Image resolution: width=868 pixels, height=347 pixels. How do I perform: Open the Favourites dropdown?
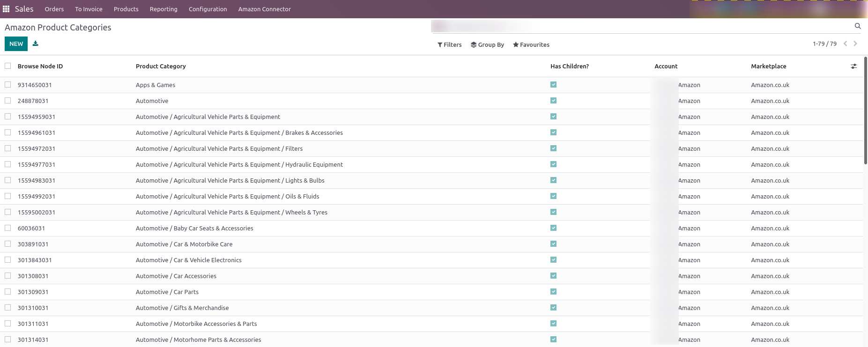point(531,45)
